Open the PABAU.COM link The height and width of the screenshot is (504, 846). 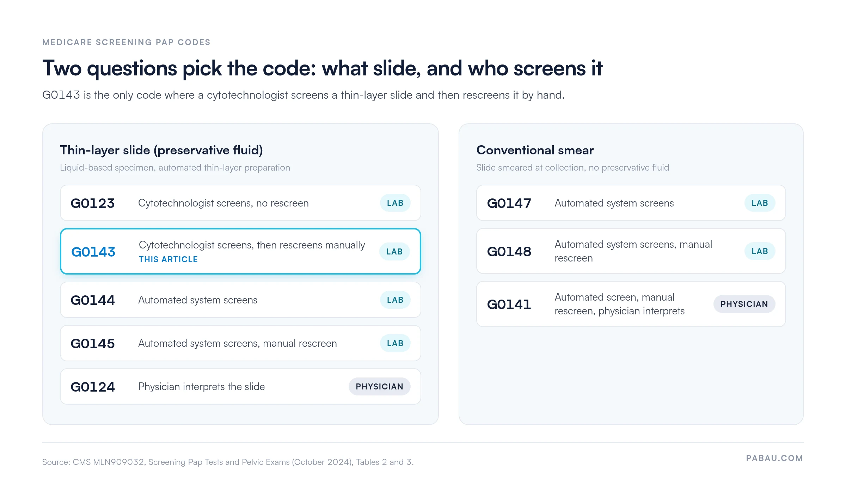pyautogui.click(x=774, y=458)
